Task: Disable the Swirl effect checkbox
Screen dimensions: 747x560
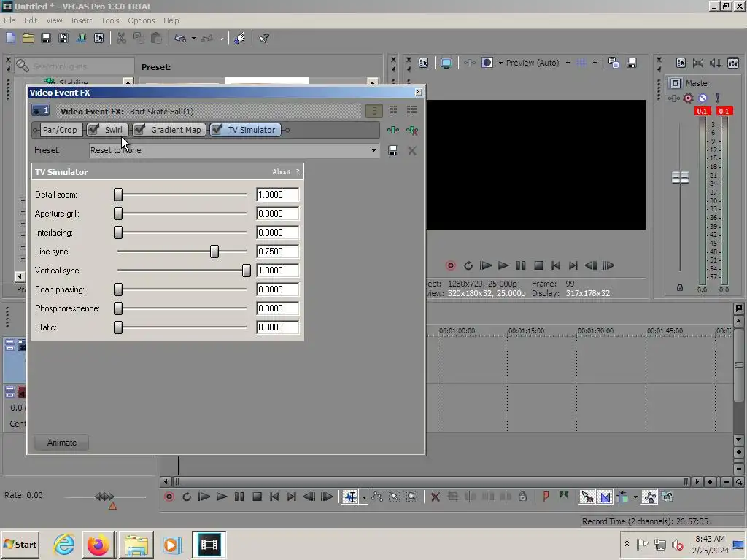Action: click(94, 130)
